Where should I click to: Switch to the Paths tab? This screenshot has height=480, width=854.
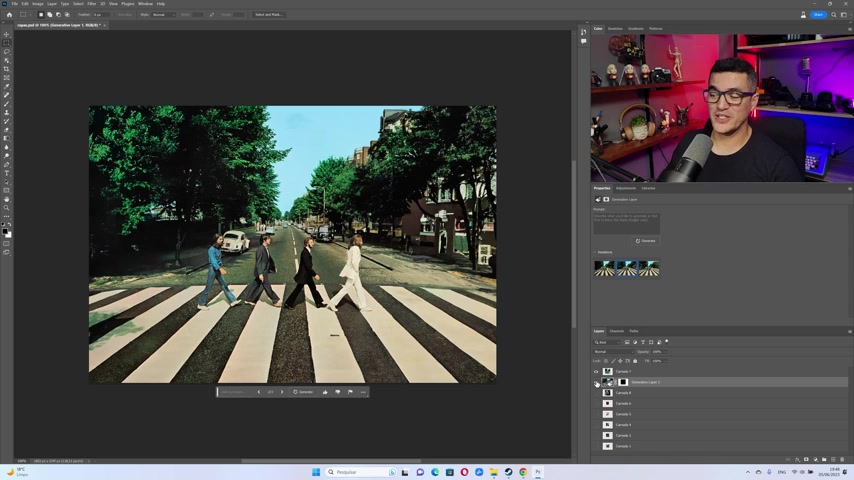(634, 331)
